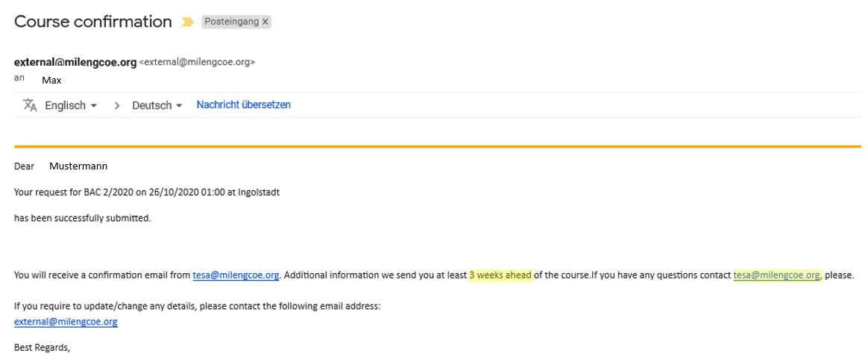This screenshot has width=868, height=356.
Task: Open the Deutsch target language dropdown
Action: (157, 106)
